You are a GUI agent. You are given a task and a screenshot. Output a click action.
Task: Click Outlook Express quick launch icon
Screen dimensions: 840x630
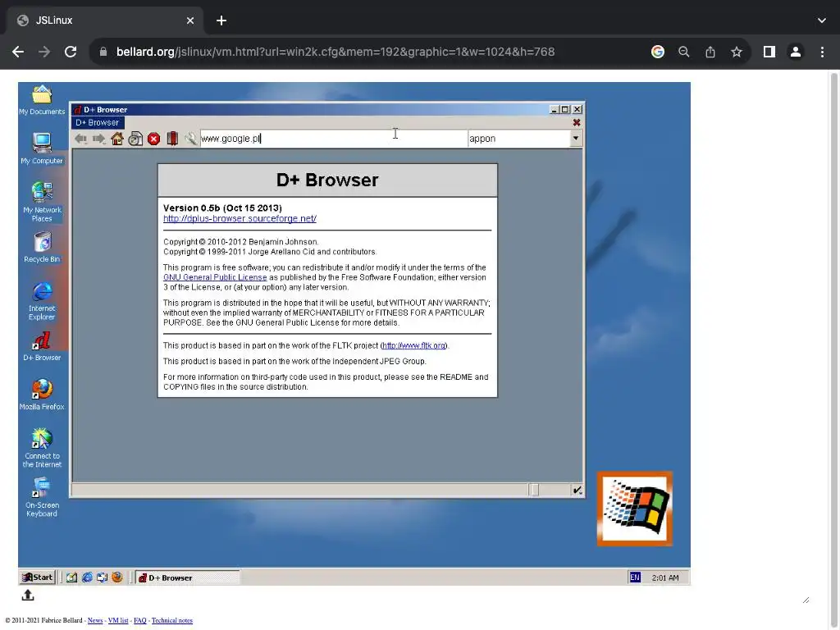click(x=102, y=577)
